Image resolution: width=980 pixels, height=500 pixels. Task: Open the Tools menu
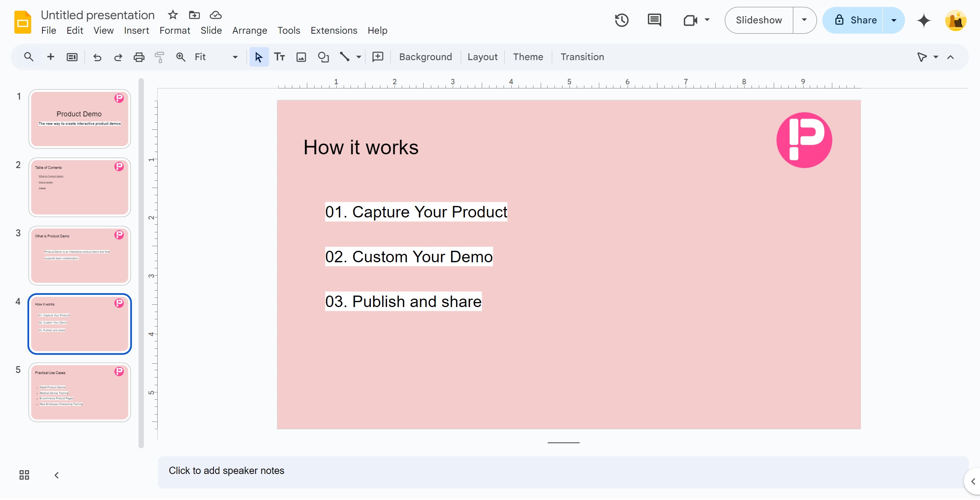(x=289, y=30)
